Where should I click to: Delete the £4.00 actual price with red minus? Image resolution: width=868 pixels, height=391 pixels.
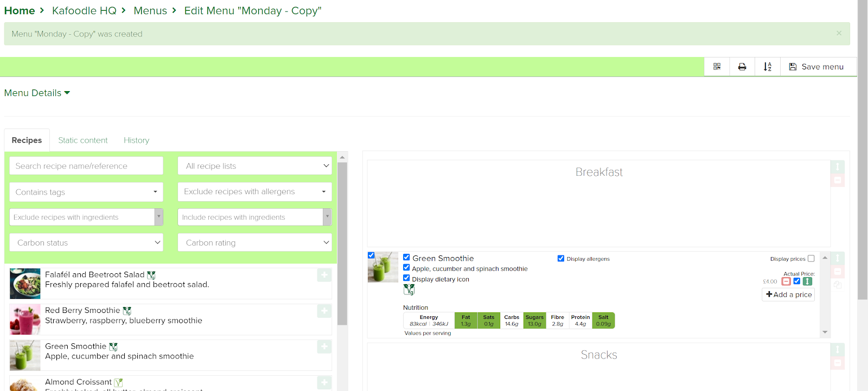(x=786, y=281)
